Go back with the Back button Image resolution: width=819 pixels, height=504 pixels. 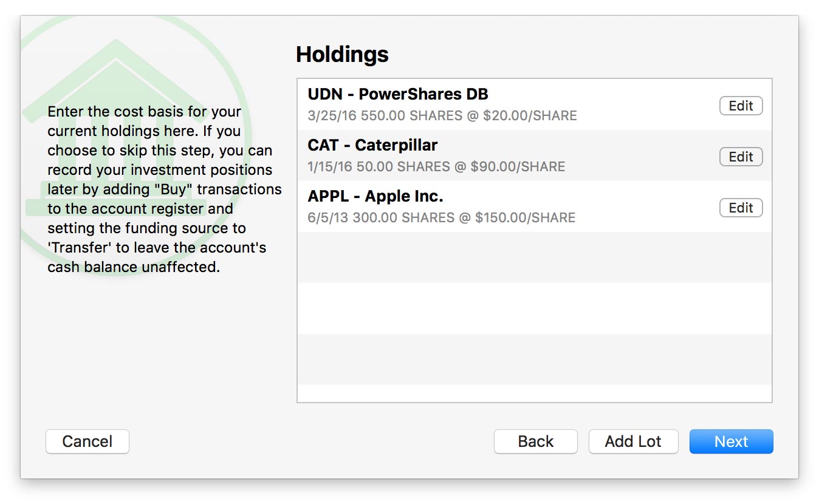pyautogui.click(x=535, y=441)
